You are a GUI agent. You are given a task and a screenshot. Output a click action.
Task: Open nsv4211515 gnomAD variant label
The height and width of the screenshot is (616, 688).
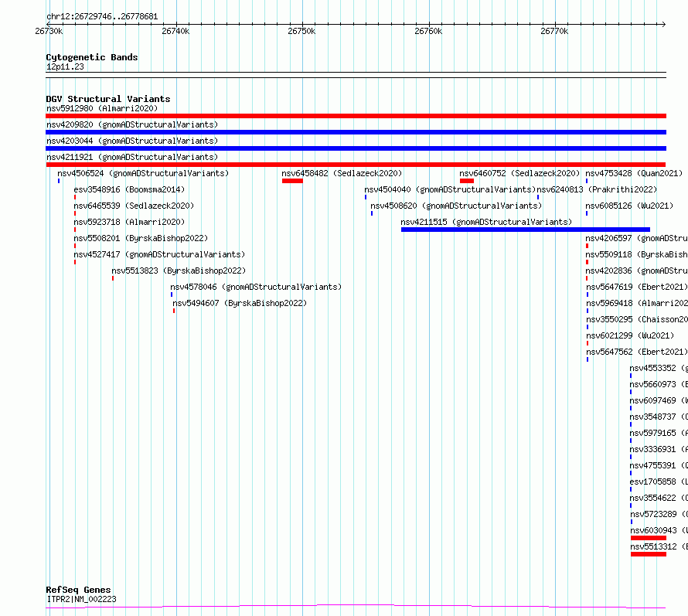click(x=486, y=222)
